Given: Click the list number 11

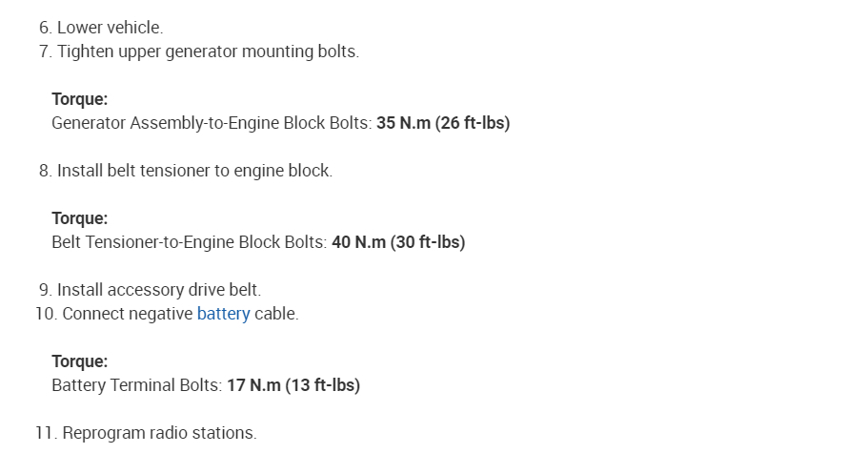Looking at the screenshot, I should tap(46, 433).
